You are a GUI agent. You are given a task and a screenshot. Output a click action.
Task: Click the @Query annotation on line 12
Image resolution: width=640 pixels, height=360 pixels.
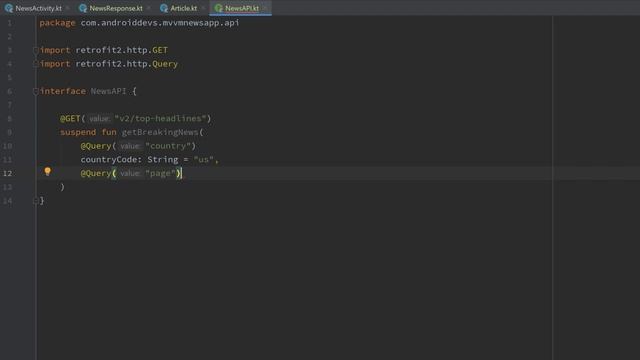coord(96,173)
